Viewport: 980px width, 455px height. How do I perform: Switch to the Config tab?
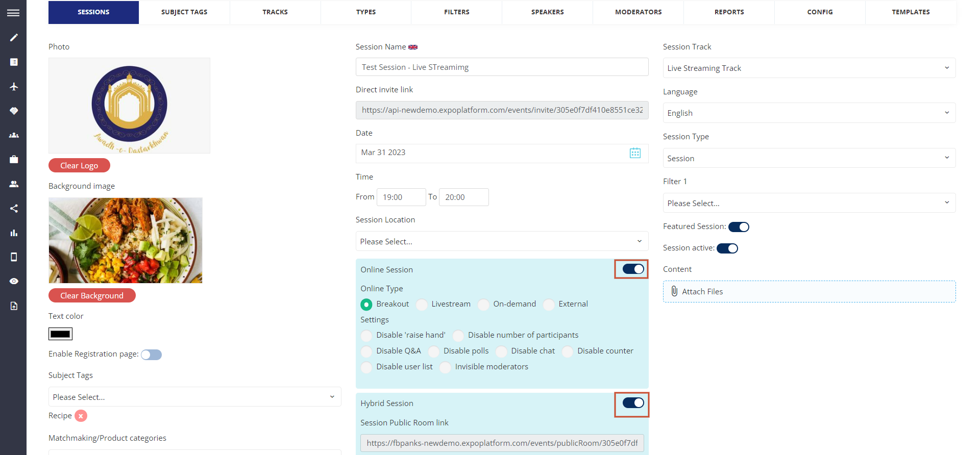[x=820, y=12]
